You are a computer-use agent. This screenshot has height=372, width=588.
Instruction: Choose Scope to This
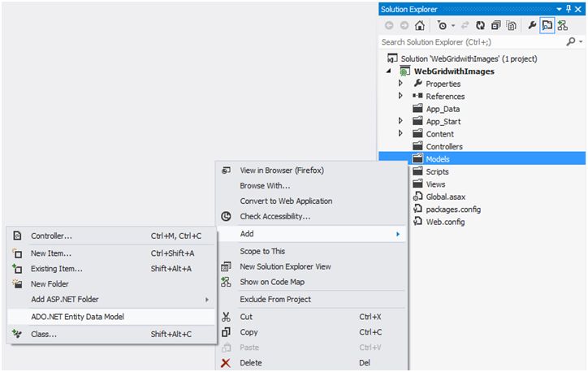coord(312,251)
